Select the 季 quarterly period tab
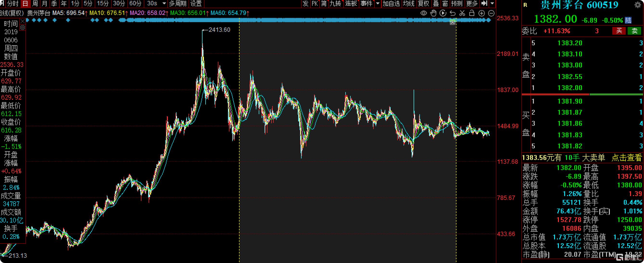The height and width of the screenshot is (263, 644). [54, 4]
